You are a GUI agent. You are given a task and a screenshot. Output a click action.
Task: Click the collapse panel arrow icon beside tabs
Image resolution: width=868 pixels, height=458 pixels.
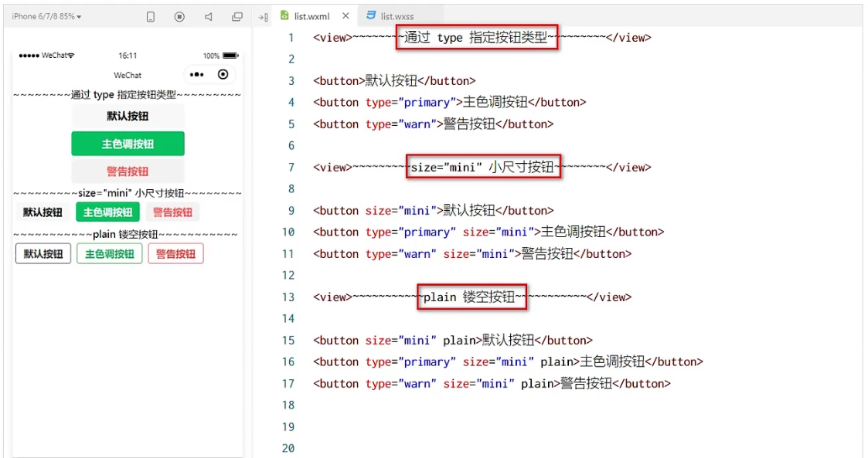click(x=264, y=17)
